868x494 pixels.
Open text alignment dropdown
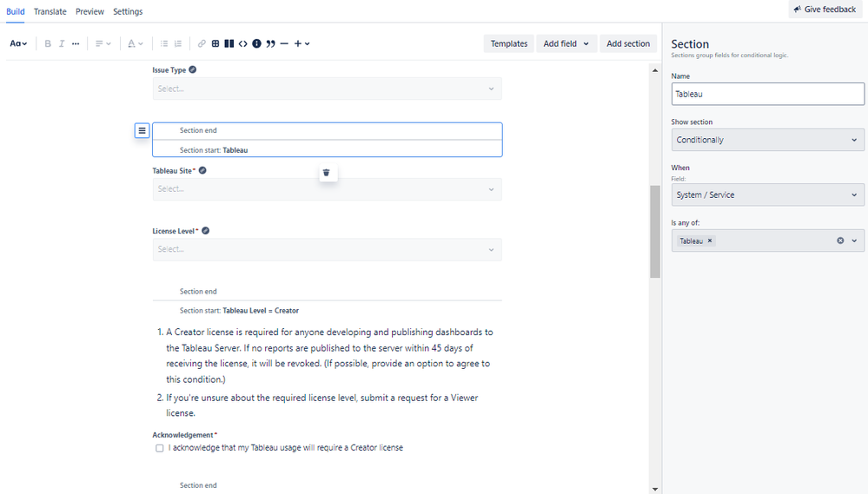(103, 43)
